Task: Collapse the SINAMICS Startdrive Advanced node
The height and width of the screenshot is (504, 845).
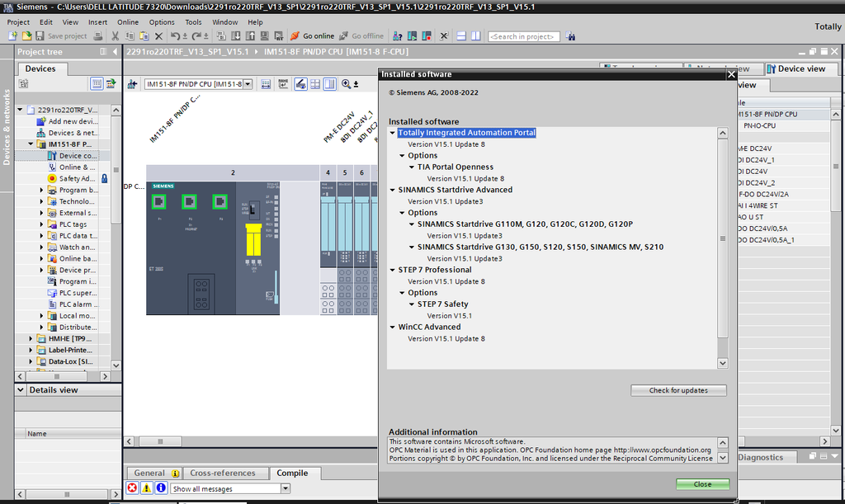Action: (393, 190)
